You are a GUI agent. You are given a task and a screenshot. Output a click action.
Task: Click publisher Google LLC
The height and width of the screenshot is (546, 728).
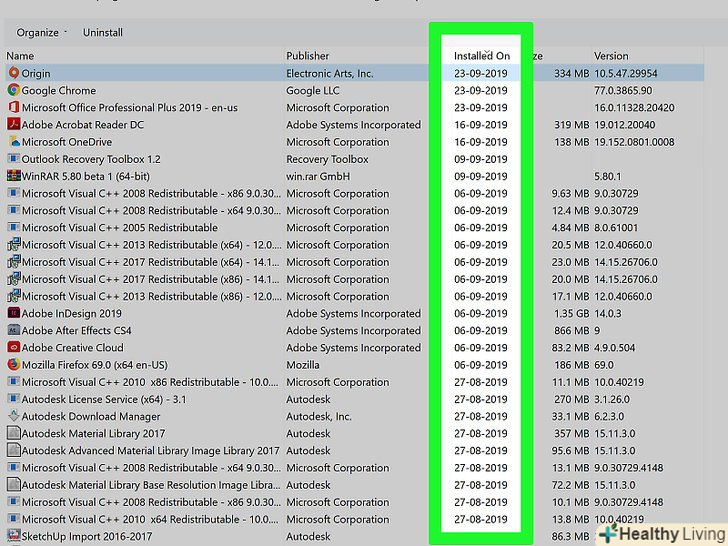[x=312, y=91]
